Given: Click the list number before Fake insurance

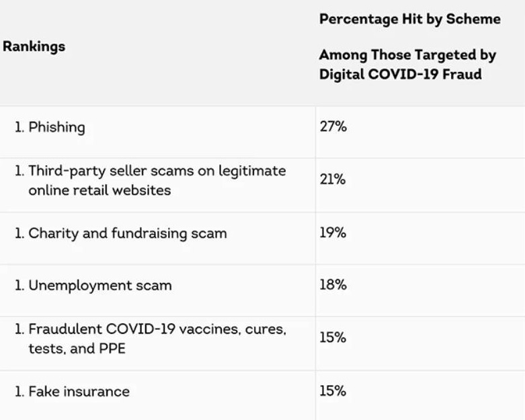Looking at the screenshot, I should click(x=19, y=391).
